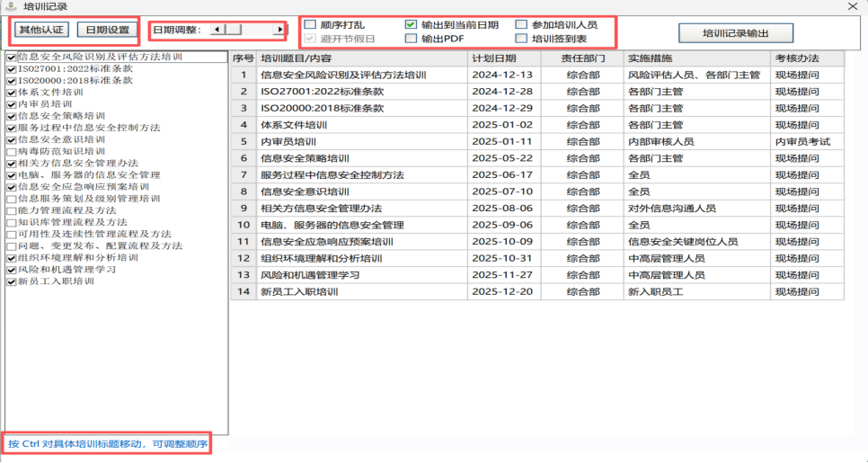Click the 培训题目/内容 column header
This screenshot has height=463, width=868.
(297, 58)
